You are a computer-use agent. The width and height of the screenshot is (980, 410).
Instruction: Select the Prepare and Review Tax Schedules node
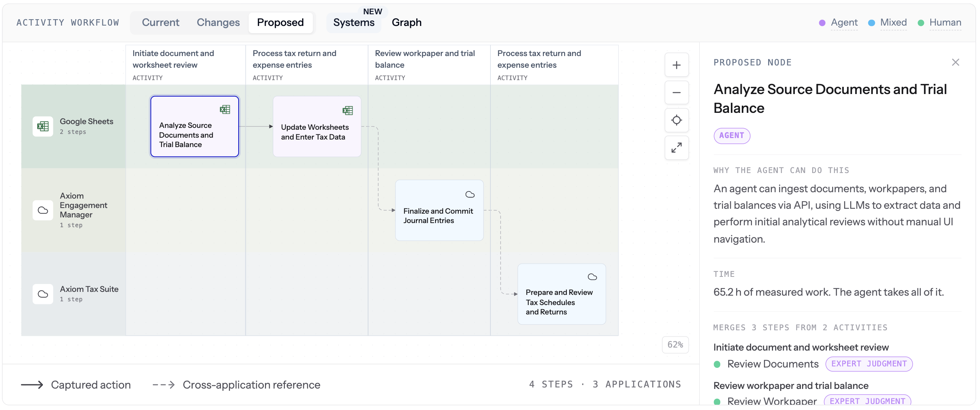pos(562,294)
